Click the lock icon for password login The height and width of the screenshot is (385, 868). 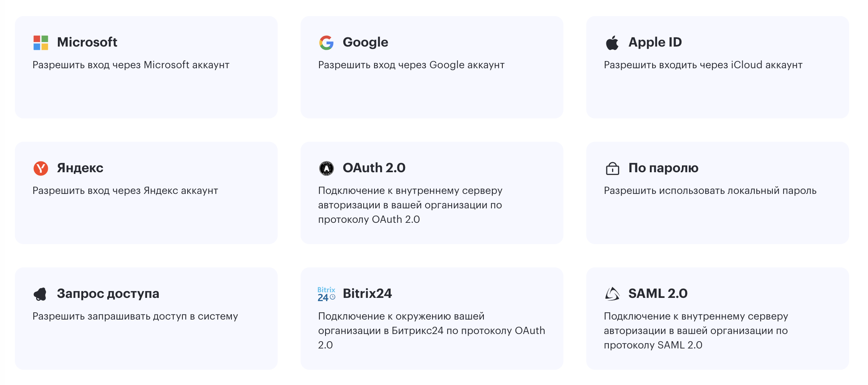pos(612,168)
